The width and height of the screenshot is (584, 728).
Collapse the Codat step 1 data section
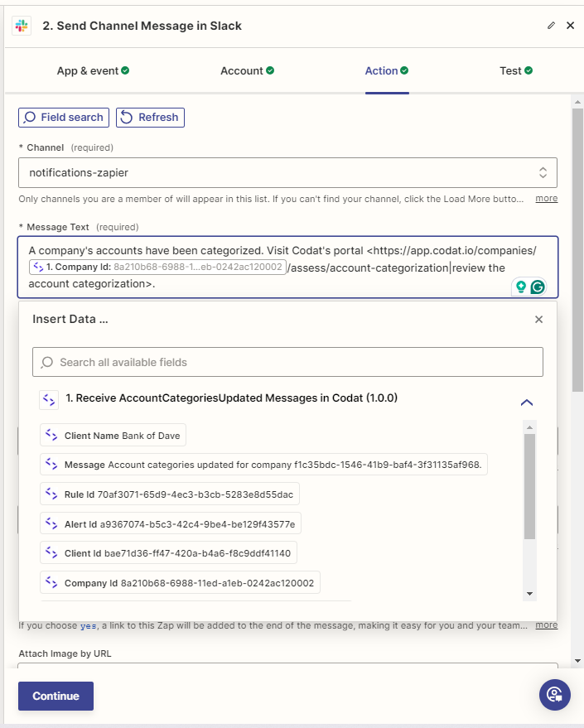pos(526,403)
